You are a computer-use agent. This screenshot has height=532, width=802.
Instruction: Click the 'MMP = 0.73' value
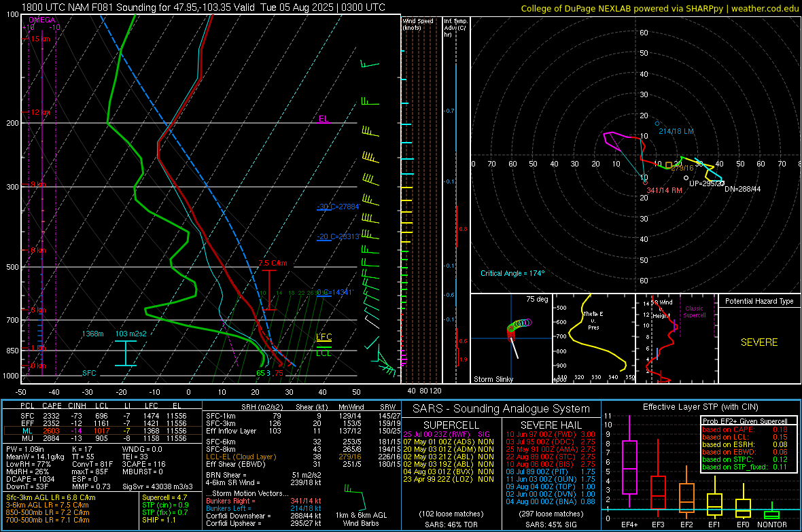(92, 486)
